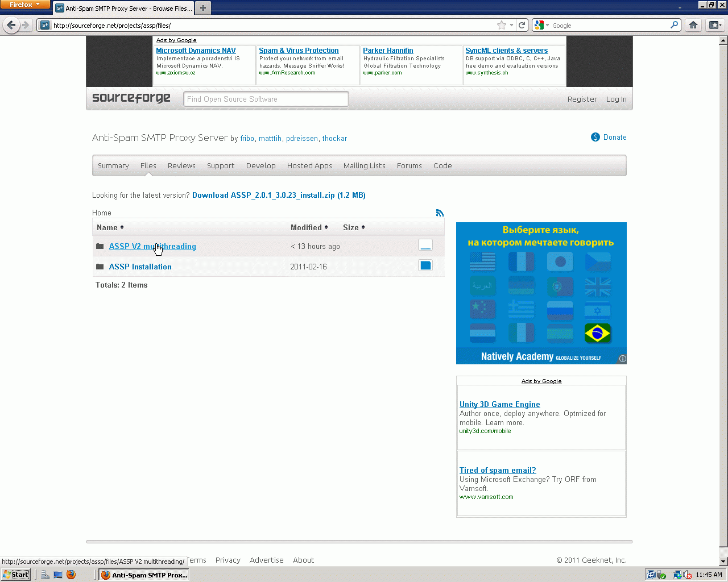Click the browser Forward arrow

click(x=26, y=25)
